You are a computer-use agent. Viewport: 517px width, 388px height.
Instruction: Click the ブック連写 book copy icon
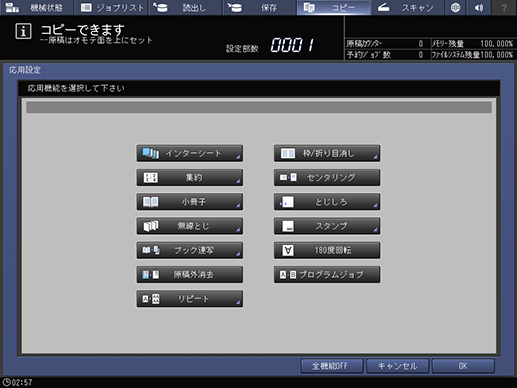tap(151, 250)
